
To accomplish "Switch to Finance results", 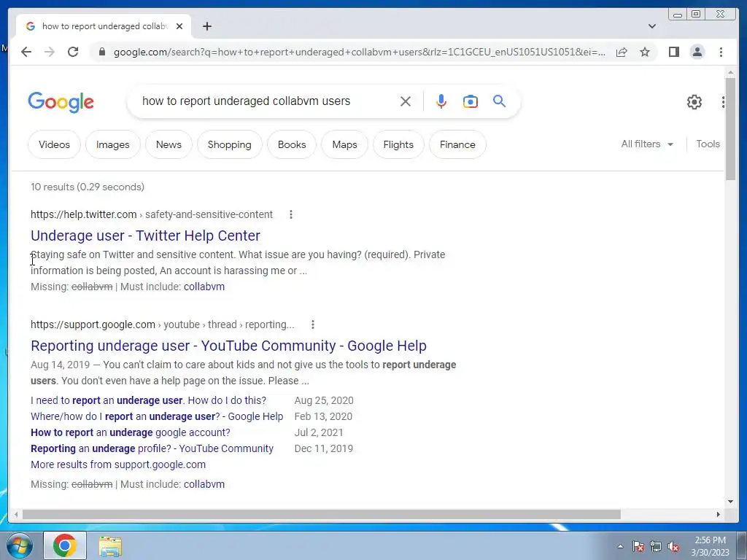I will click(457, 144).
